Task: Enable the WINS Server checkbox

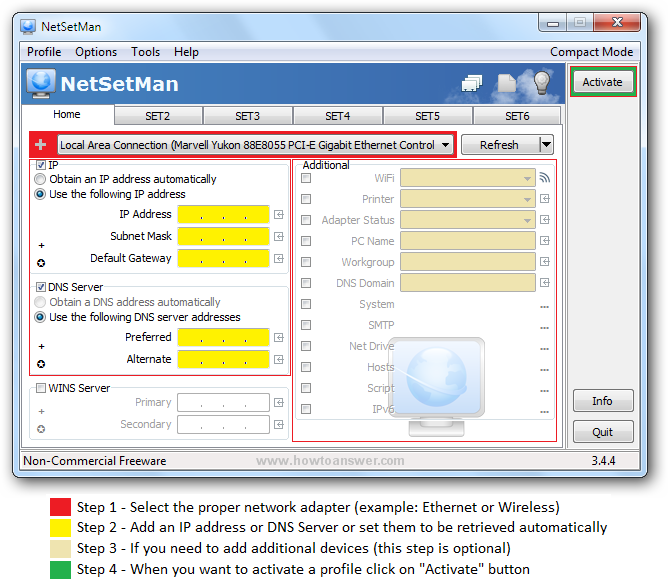Action: [41, 388]
